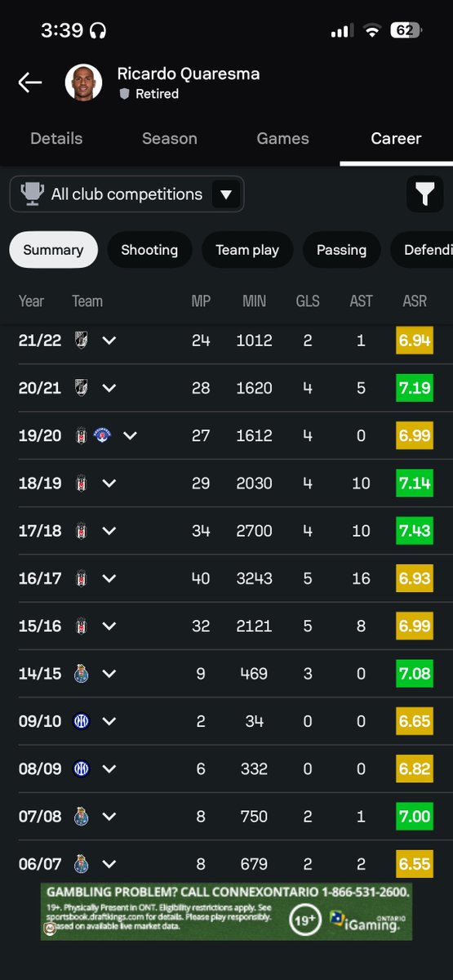Expand the 09/10 season row chevron
The height and width of the screenshot is (980, 453).
point(109,721)
